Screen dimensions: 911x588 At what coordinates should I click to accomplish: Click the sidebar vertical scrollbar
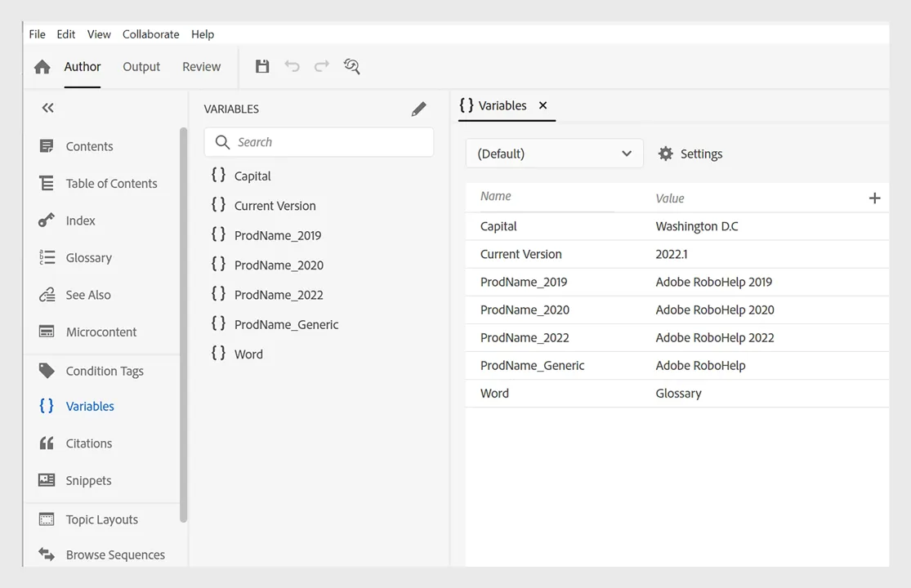coord(184,325)
